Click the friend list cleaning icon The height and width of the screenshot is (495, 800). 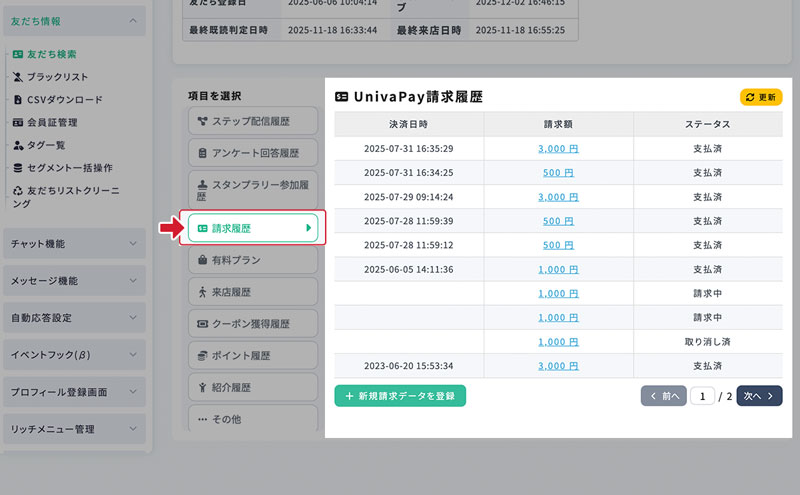tap(18, 190)
